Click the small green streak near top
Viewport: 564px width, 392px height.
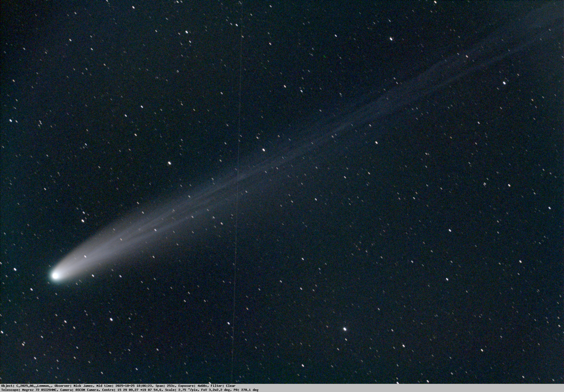point(324,57)
